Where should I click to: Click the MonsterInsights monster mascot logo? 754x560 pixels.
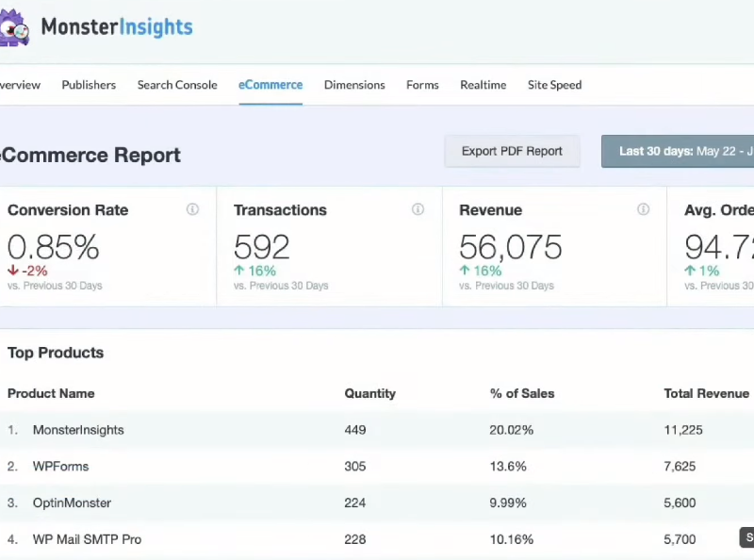pos(15,27)
